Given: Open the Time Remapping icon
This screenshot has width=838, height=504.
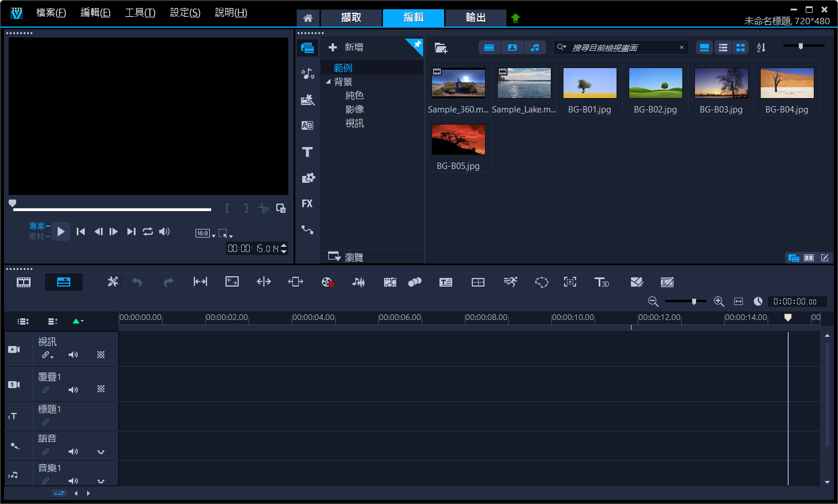Looking at the screenshot, I should tap(510, 282).
